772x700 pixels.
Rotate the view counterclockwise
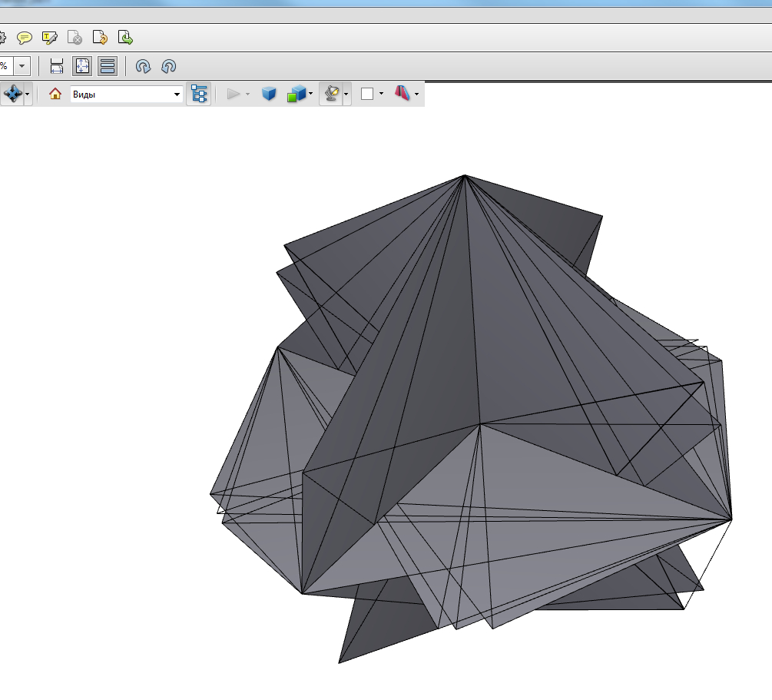(169, 66)
